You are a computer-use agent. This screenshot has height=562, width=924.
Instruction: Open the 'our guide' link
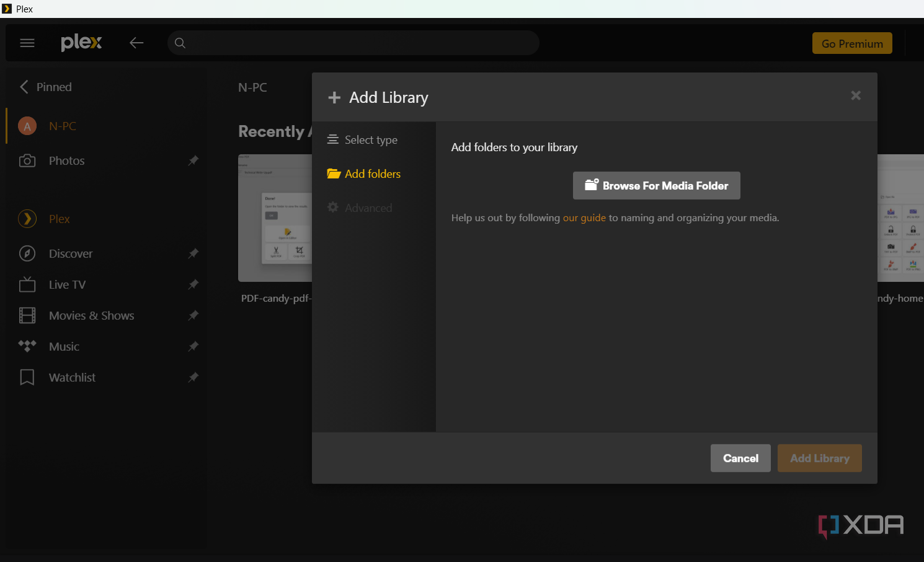584,218
